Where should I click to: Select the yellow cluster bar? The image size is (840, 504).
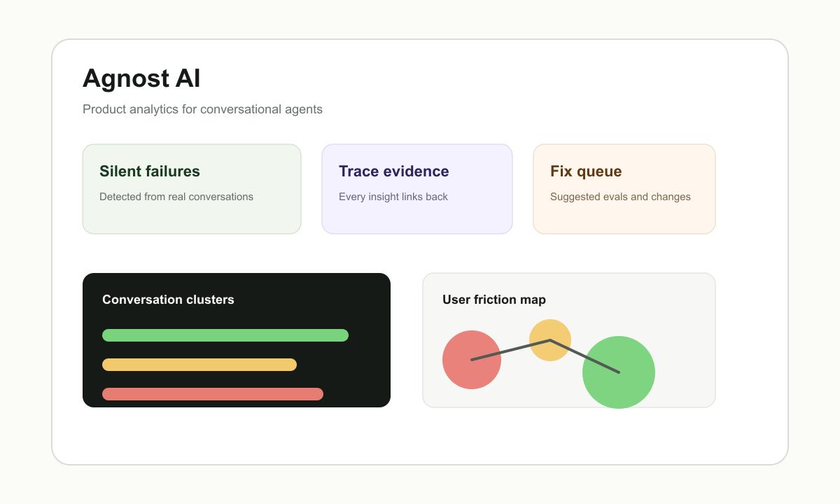pos(199,365)
